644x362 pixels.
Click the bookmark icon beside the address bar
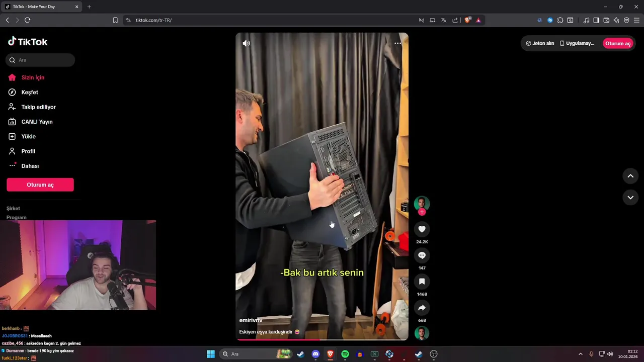tap(115, 20)
